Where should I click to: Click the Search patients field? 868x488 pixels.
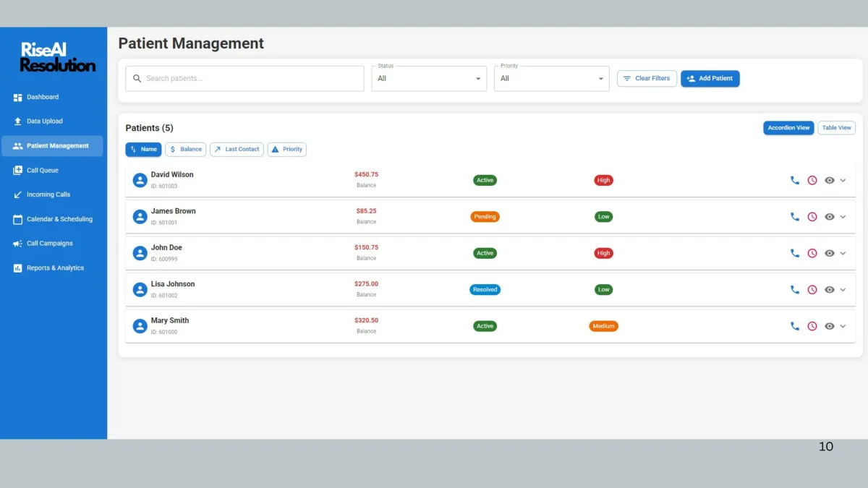(x=244, y=79)
